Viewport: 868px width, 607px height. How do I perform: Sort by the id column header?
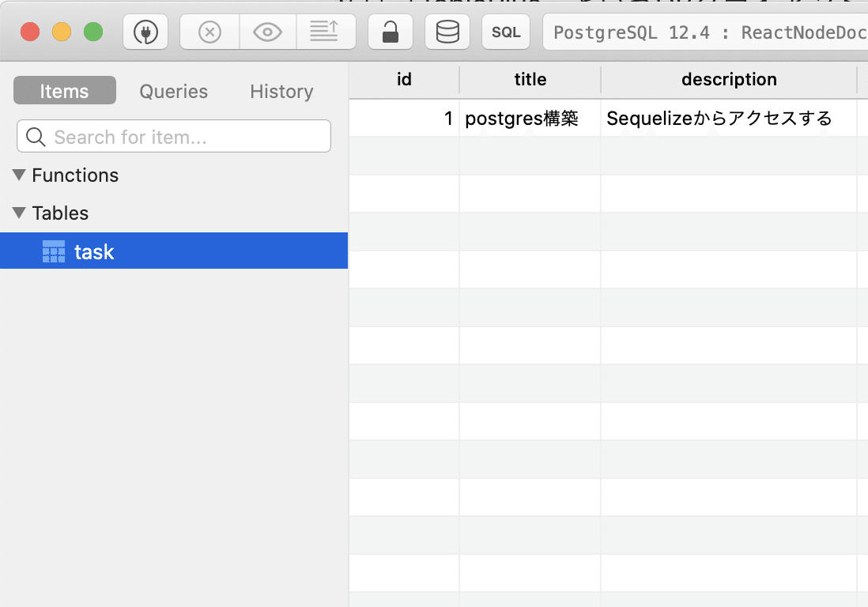(404, 80)
